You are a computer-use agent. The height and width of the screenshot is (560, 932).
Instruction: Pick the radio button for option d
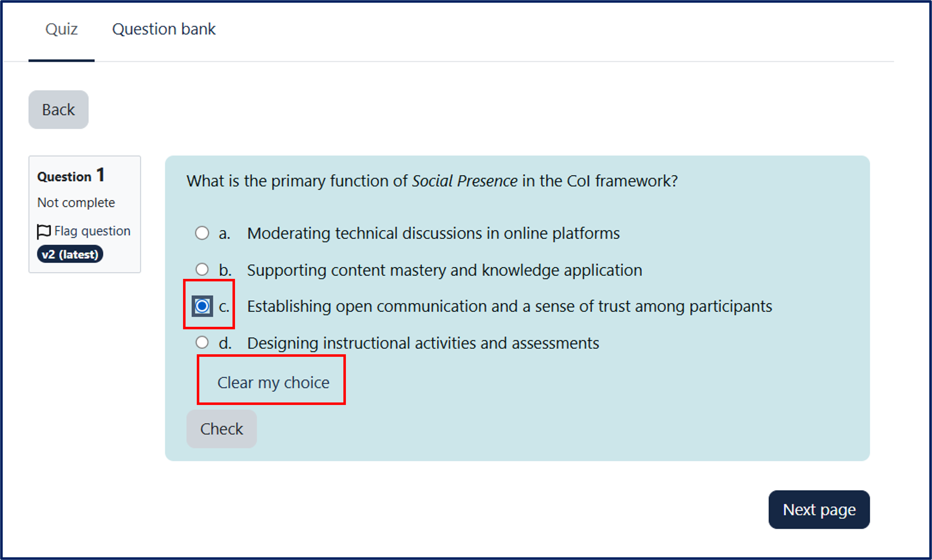click(202, 343)
